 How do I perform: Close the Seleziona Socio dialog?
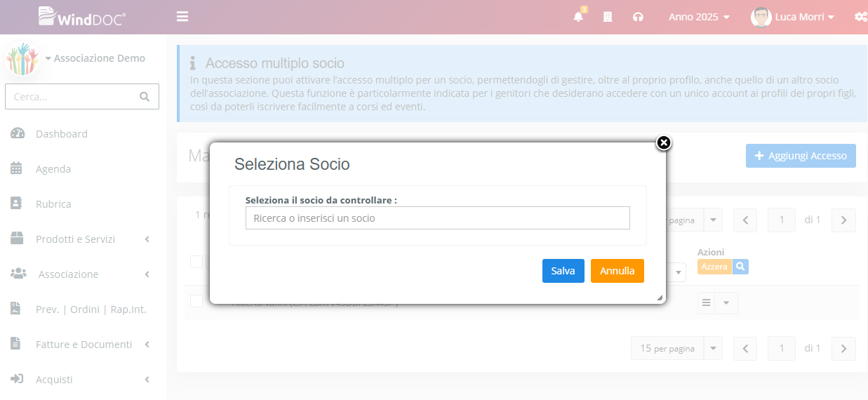[x=663, y=143]
